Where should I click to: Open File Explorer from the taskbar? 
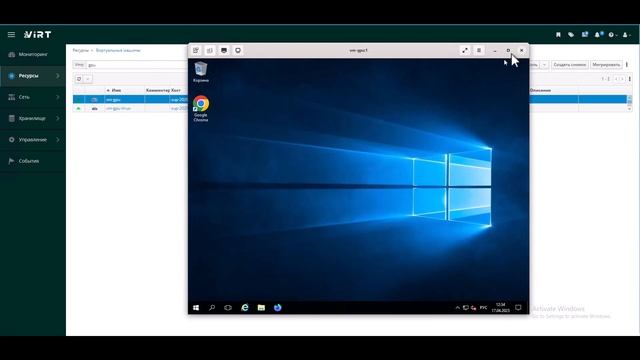click(x=261, y=308)
